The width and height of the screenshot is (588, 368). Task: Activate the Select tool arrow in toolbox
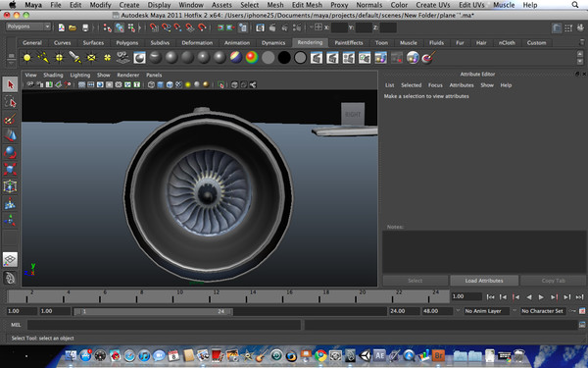[10, 84]
